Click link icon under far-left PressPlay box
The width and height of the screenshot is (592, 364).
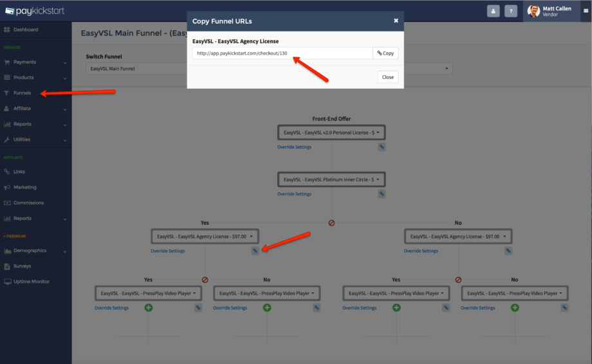(198, 308)
